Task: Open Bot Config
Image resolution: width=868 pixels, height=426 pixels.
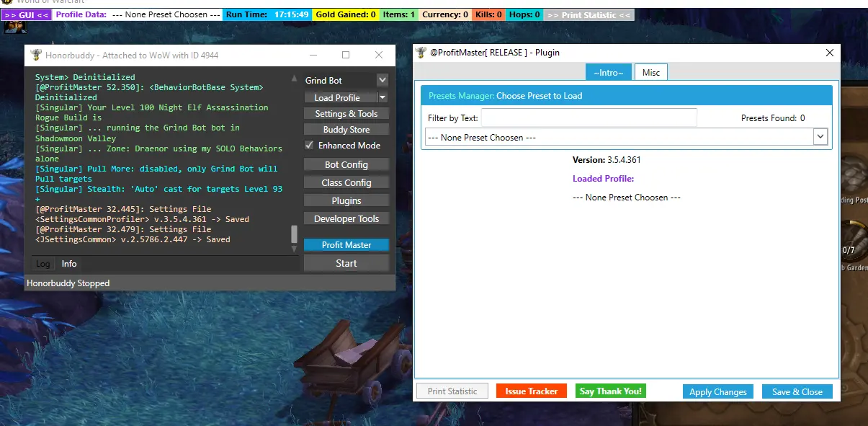Action: click(x=346, y=164)
